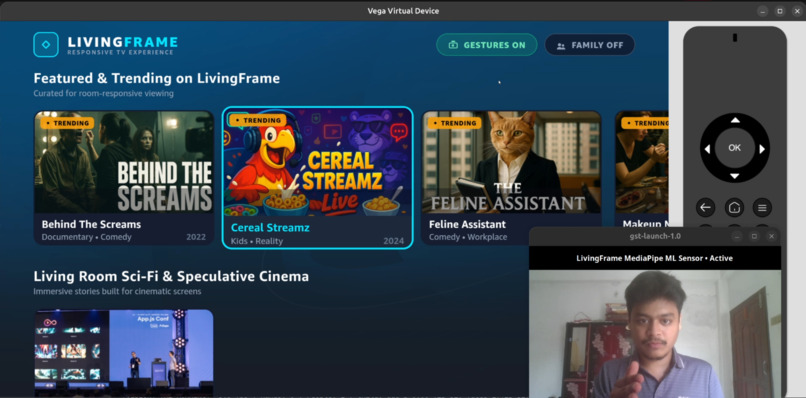Click the LivingFrame diamond logo icon

coord(46,45)
